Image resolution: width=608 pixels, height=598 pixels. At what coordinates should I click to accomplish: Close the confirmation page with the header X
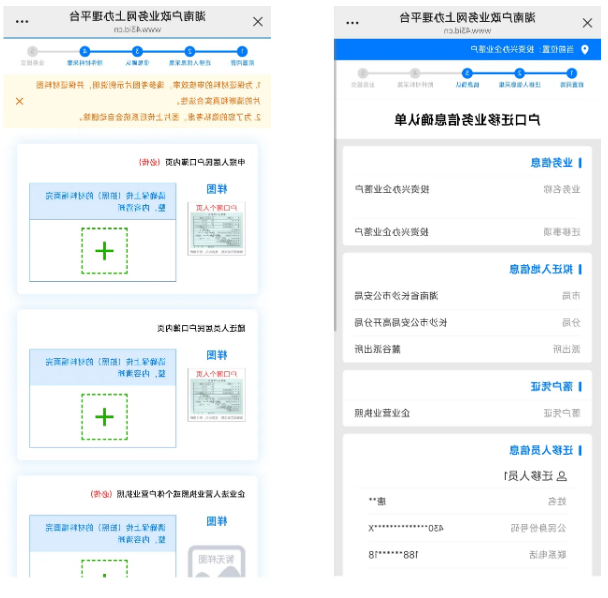tap(587, 23)
